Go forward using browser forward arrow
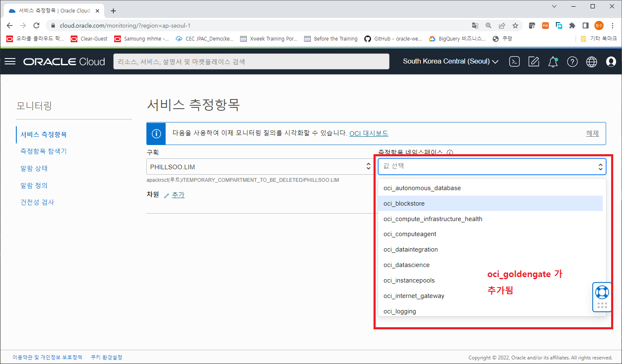The image size is (622, 364). point(23,25)
